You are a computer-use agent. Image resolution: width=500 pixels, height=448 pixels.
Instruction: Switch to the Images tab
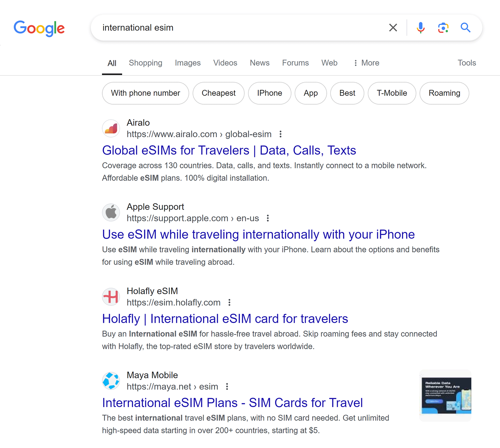tap(188, 63)
